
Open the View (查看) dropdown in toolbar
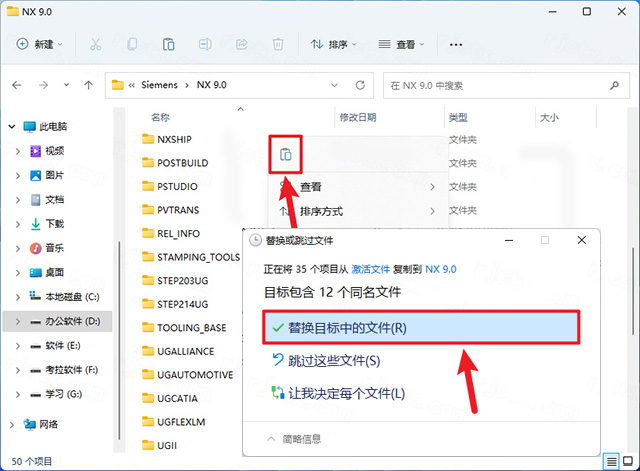tap(401, 44)
